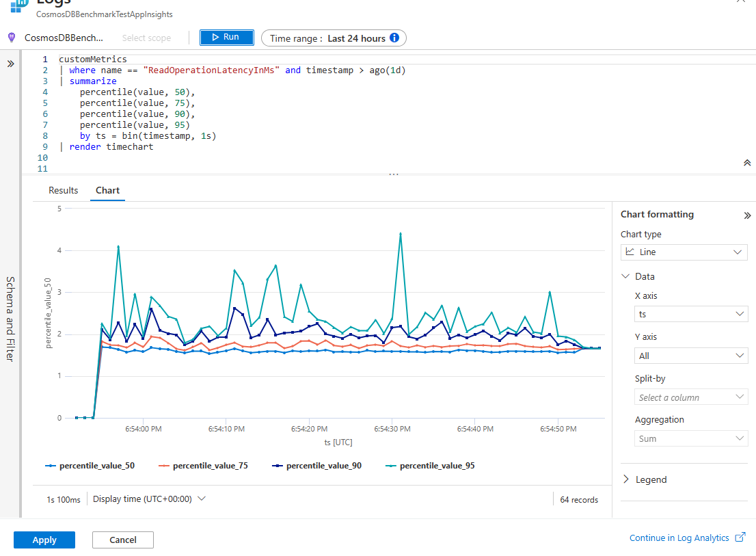
Task: Expand the Legend section
Action: [x=645, y=479]
